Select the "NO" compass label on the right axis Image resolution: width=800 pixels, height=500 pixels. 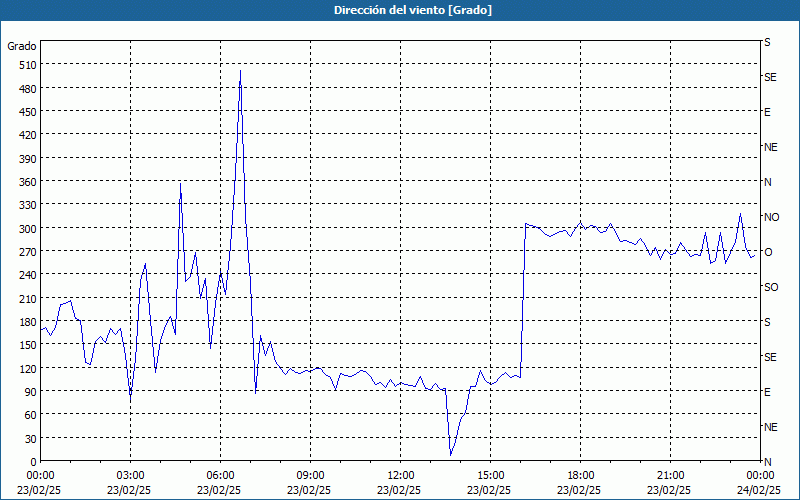[771, 217]
